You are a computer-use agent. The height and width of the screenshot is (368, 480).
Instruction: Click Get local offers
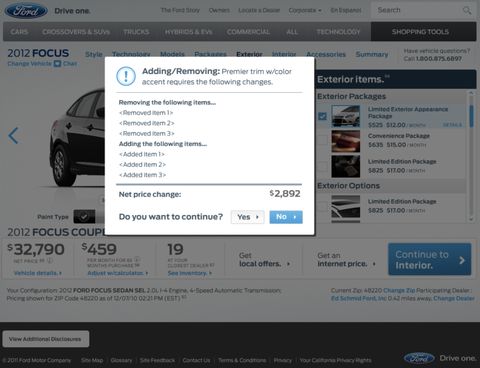tap(264, 260)
